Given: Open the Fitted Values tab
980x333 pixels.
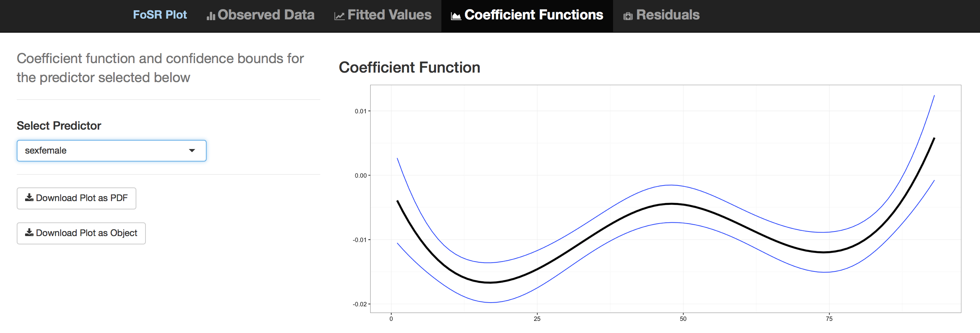Looking at the screenshot, I should coord(389,15).
